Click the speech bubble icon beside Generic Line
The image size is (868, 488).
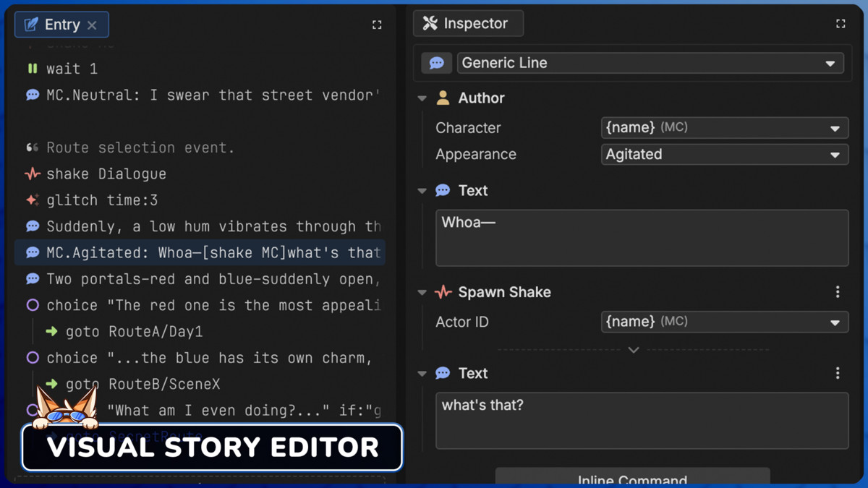coord(437,63)
